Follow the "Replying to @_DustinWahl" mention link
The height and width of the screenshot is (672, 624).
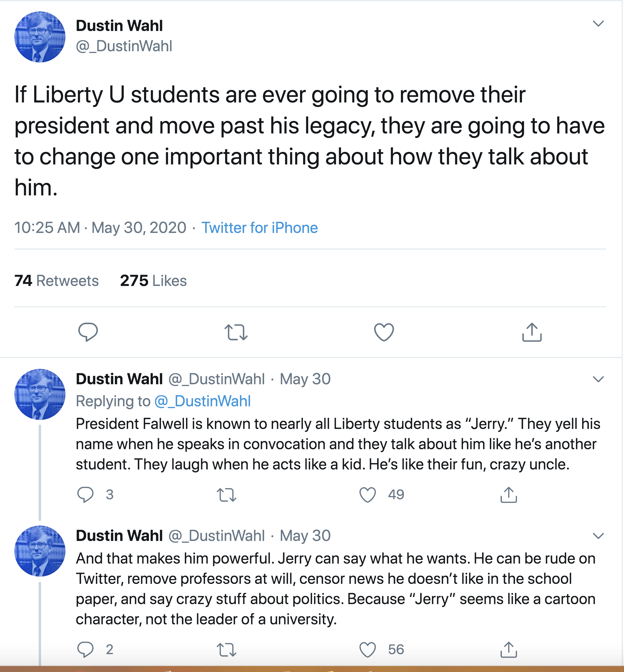[x=202, y=401]
